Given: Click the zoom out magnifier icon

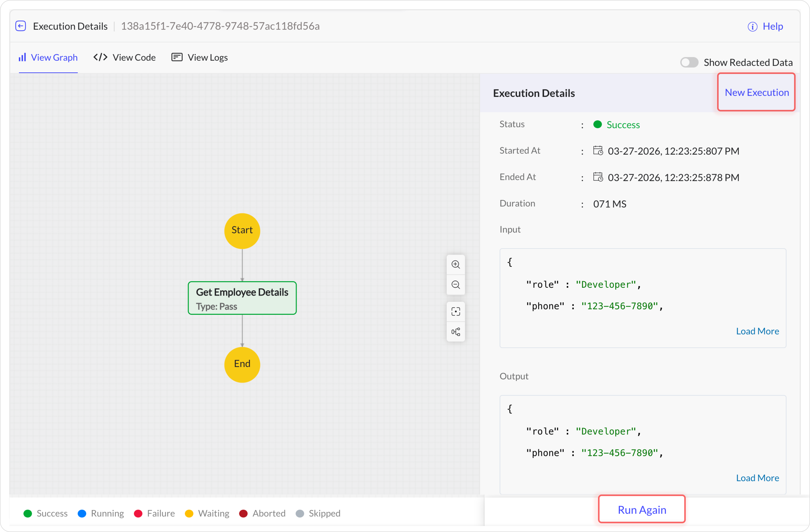Looking at the screenshot, I should (x=455, y=284).
